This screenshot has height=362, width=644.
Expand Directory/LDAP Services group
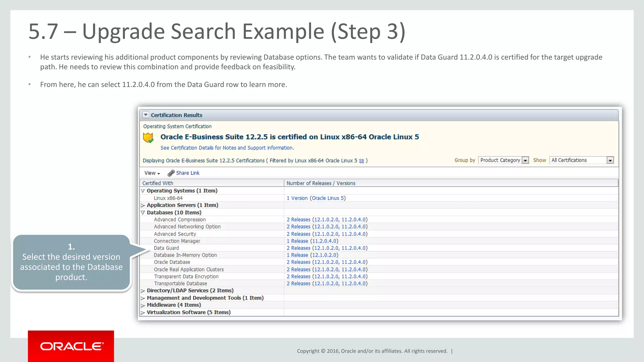tap(143, 291)
